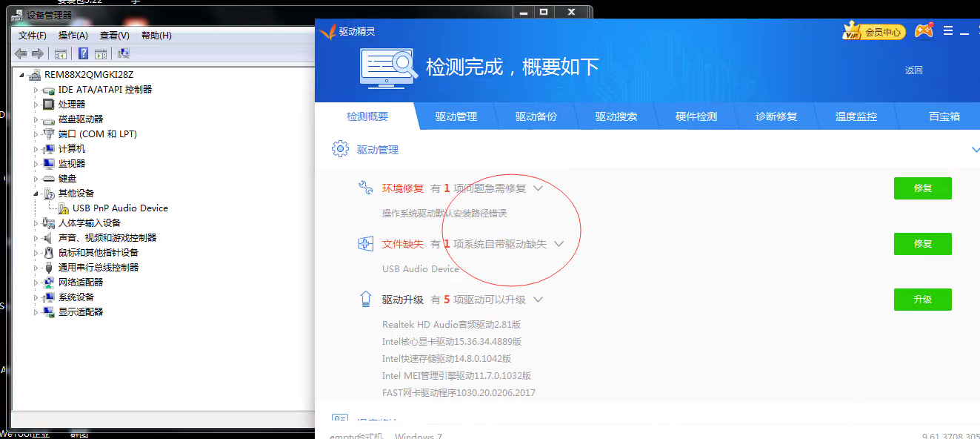Switch to the 硬件检测 tab
Viewport: 980px width, 439px height.
click(x=696, y=116)
